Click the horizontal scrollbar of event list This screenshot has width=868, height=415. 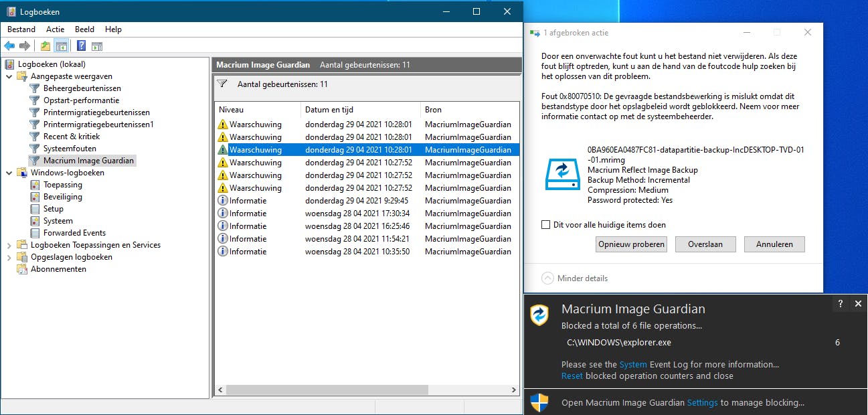coord(327,390)
